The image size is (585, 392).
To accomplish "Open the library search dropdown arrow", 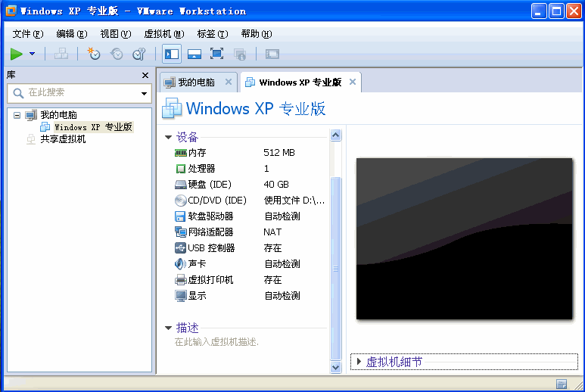I will point(144,93).
